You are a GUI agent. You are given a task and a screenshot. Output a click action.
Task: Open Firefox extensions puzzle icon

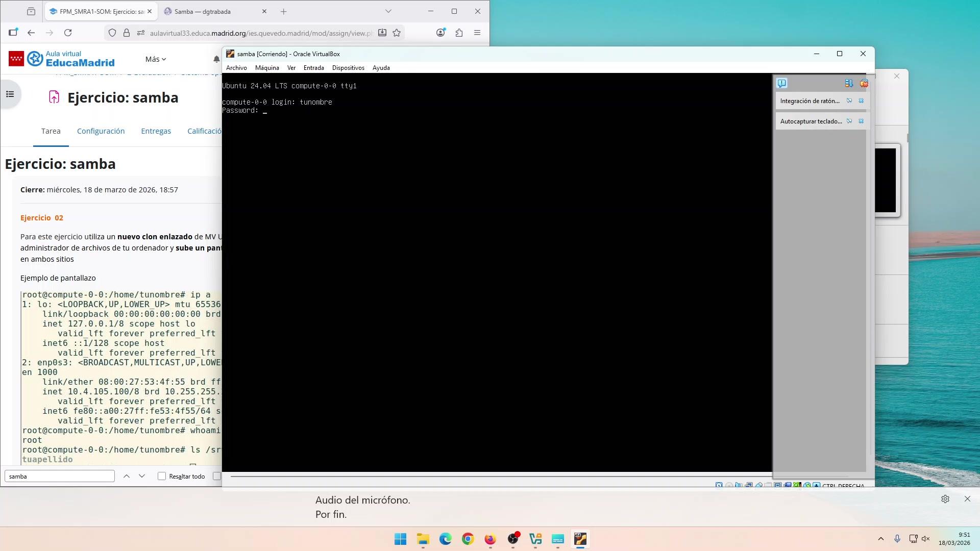coord(459,33)
